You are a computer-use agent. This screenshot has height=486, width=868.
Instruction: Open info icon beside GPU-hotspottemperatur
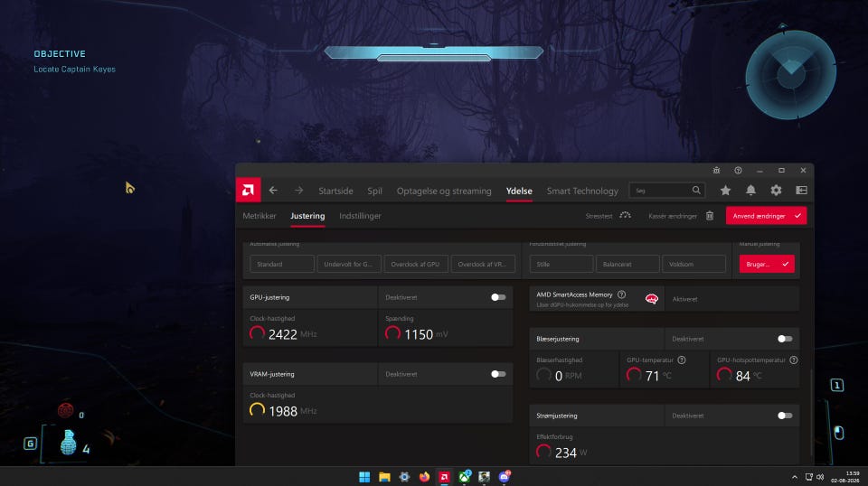[793, 360]
